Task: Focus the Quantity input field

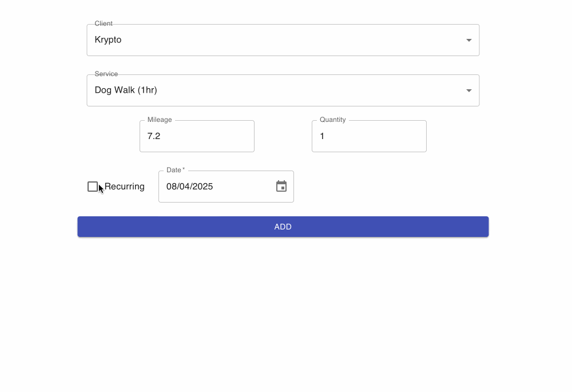Action: pos(369,136)
